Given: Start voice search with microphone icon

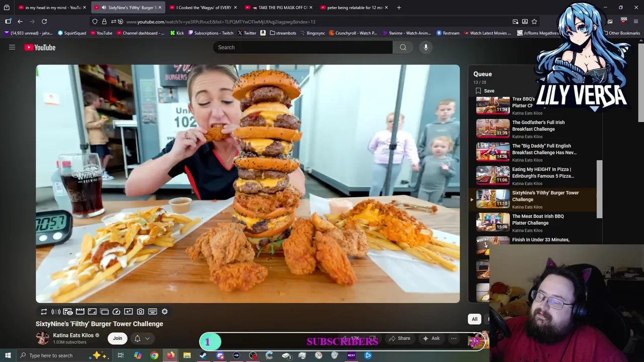Looking at the screenshot, I should click(426, 47).
